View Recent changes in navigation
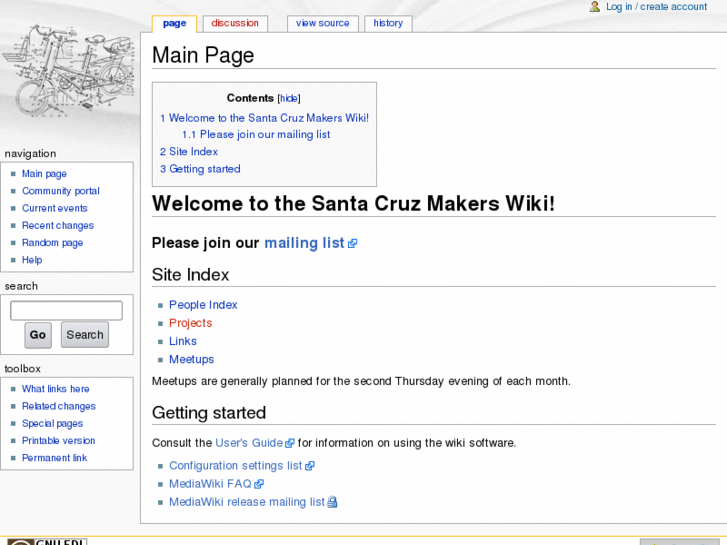 click(58, 225)
